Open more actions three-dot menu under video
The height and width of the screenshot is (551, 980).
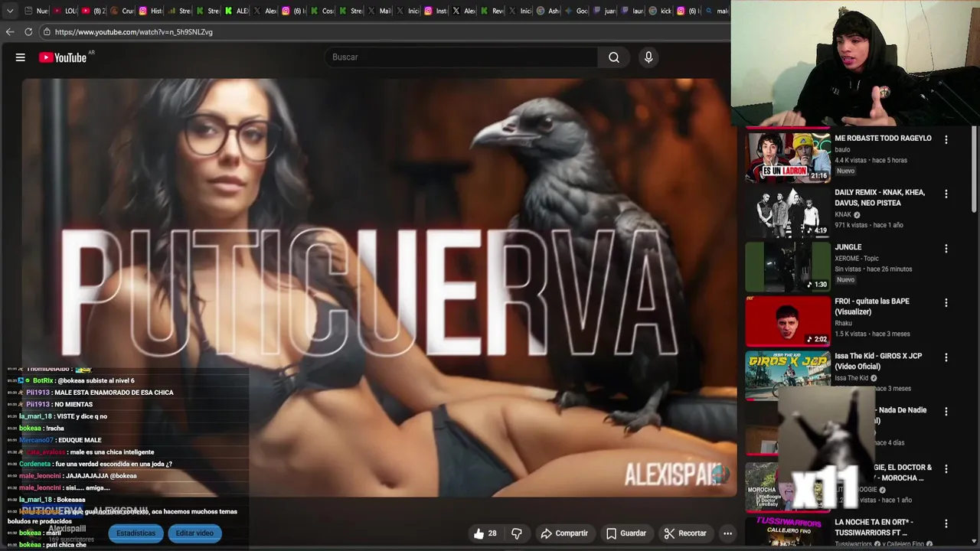click(x=727, y=533)
